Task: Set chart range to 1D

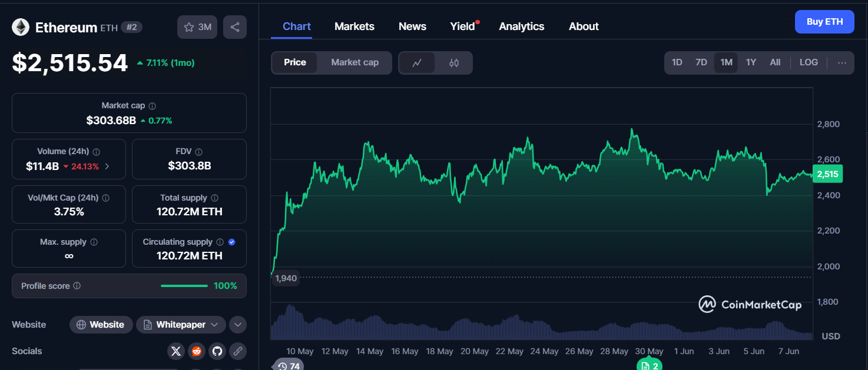Action: [677, 62]
